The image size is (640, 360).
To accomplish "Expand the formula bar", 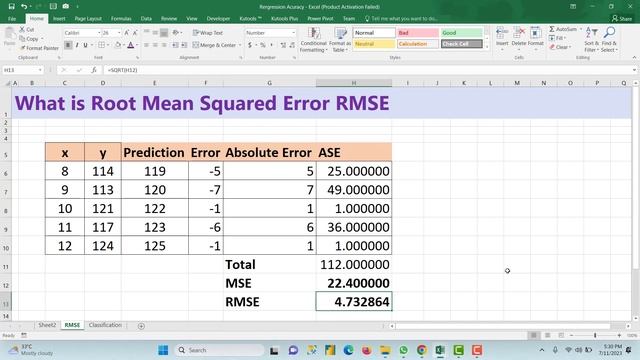I will [634, 70].
